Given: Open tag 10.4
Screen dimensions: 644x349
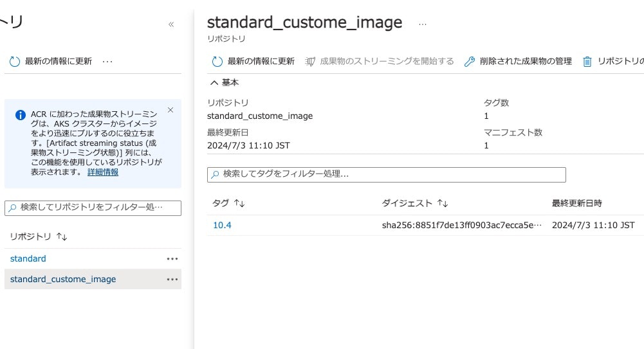Looking at the screenshot, I should click(222, 225).
